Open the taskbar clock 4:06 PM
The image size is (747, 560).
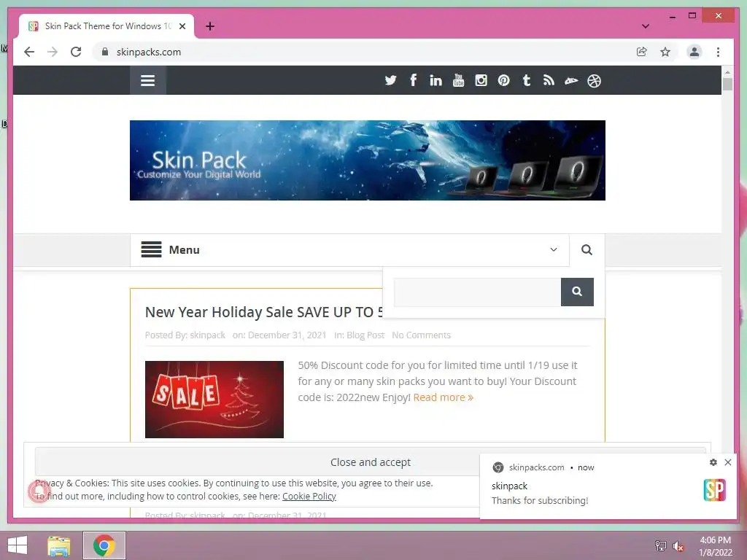716,546
